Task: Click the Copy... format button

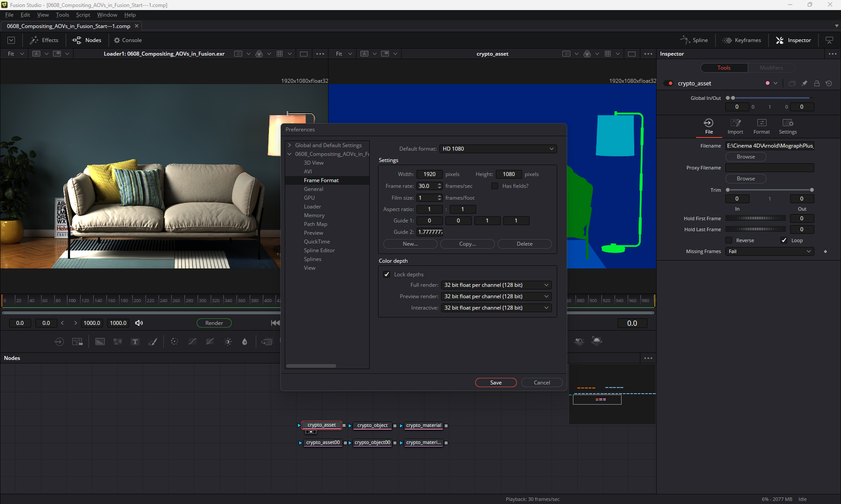Action: (x=467, y=244)
